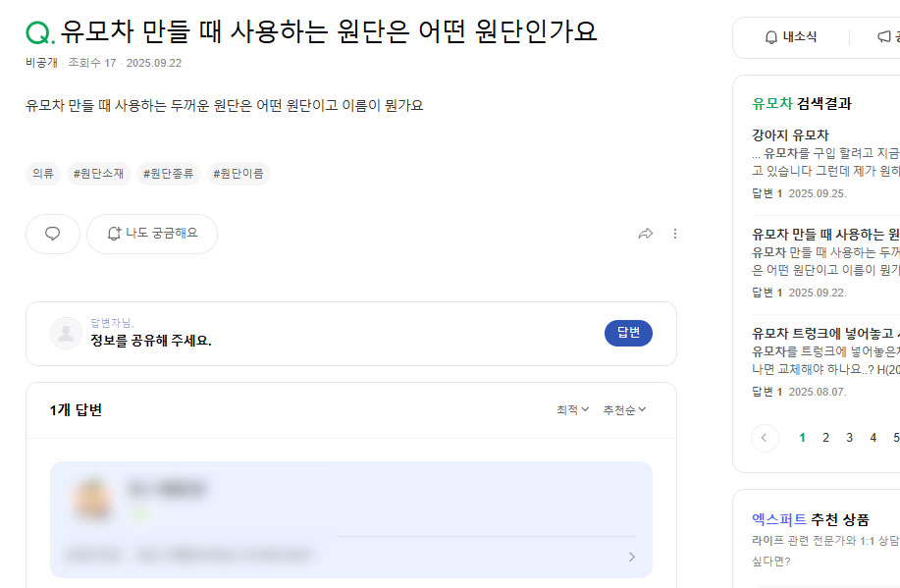Select the #원단소재 tag
This screenshot has width=900, height=588.
point(98,174)
